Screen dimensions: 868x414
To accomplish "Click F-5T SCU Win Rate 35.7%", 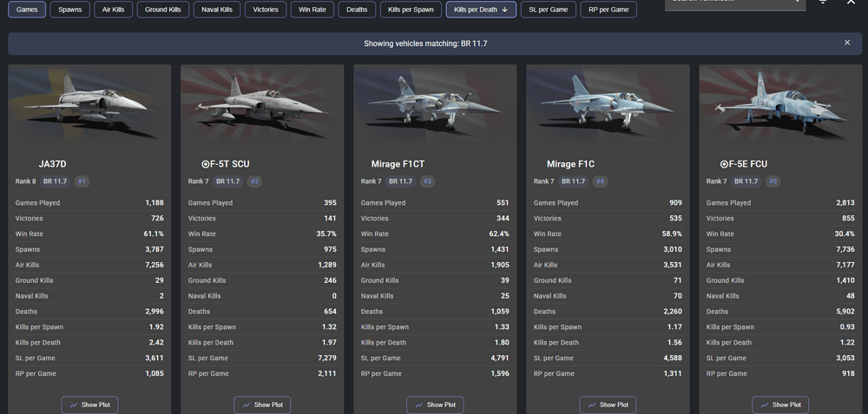I will pos(326,233).
